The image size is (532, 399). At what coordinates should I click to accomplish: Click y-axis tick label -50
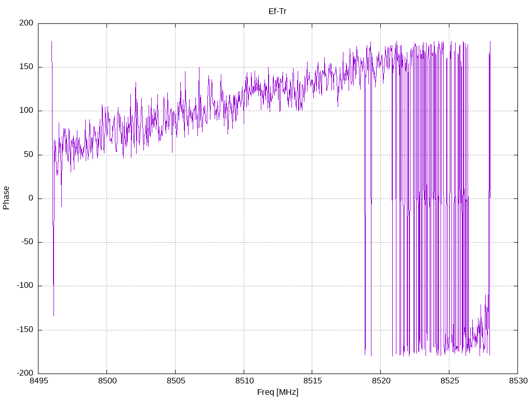click(28, 242)
